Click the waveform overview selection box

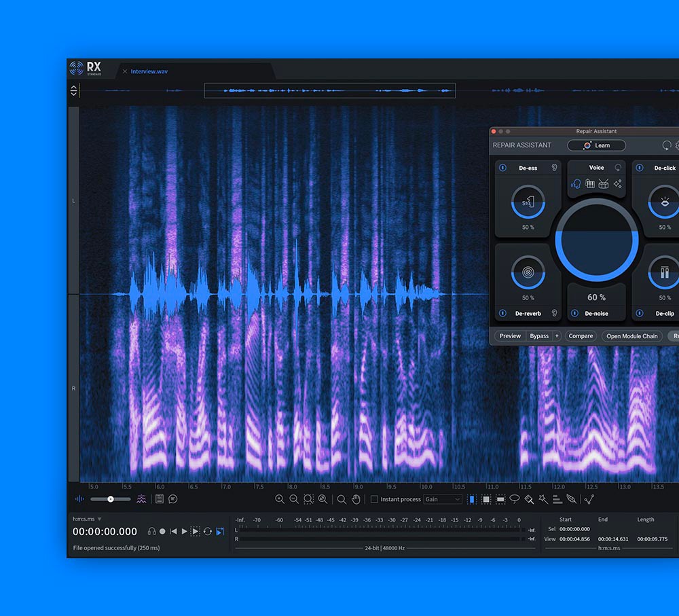point(329,90)
